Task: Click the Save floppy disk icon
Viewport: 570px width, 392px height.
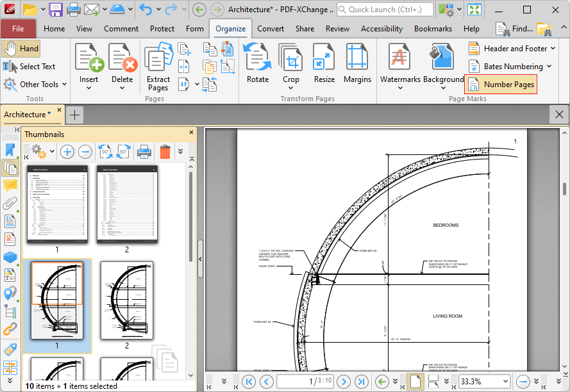Action: pyautogui.click(x=56, y=10)
